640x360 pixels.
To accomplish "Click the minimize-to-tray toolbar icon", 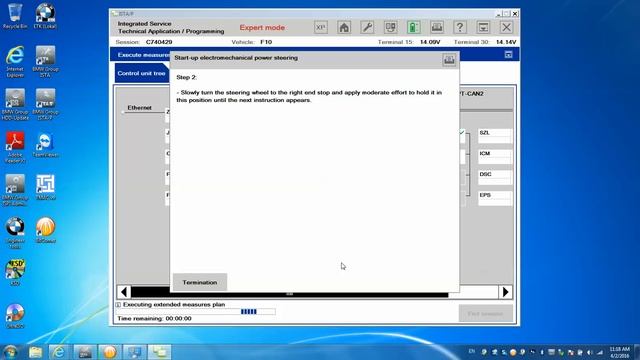I will click(483, 27).
